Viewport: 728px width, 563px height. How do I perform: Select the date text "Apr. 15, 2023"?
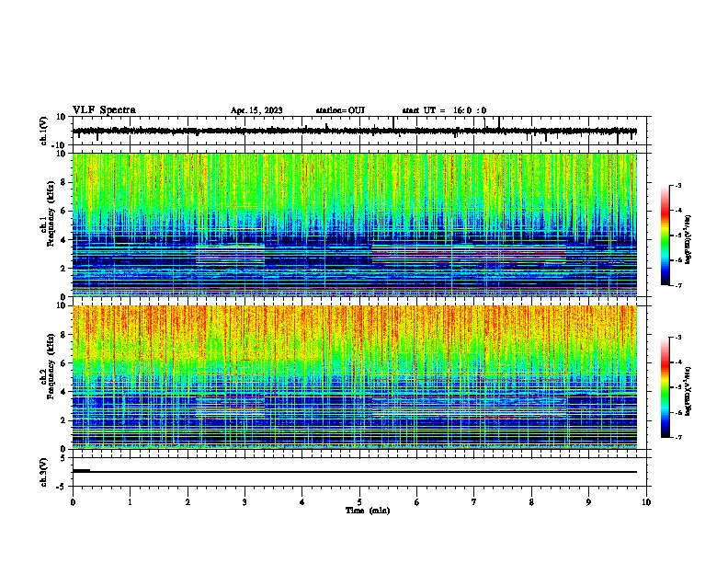[x=256, y=110]
